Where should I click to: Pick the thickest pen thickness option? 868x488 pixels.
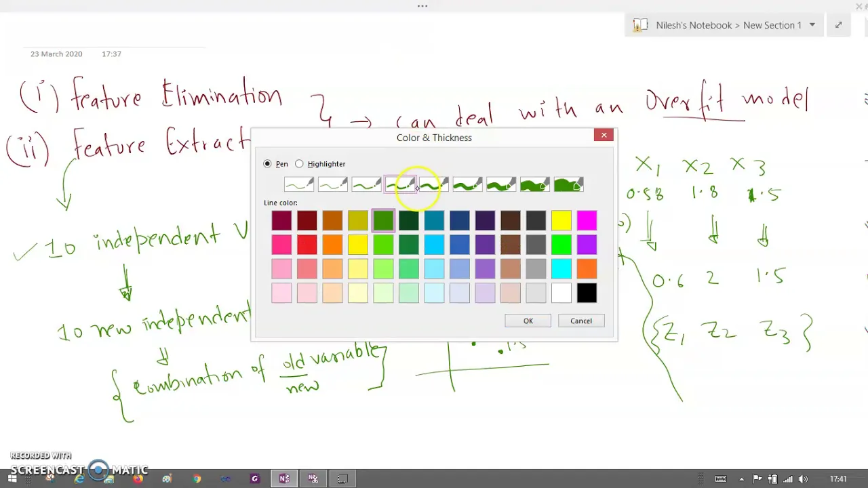pyautogui.click(x=569, y=184)
